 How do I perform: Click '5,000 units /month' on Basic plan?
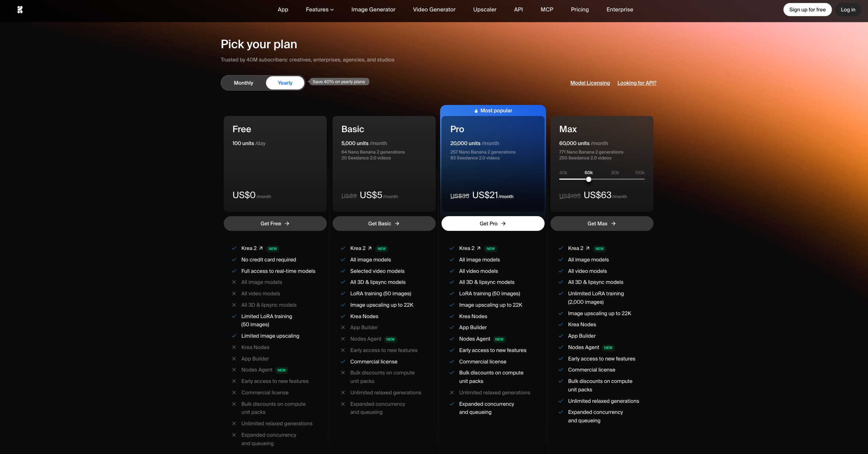point(364,143)
